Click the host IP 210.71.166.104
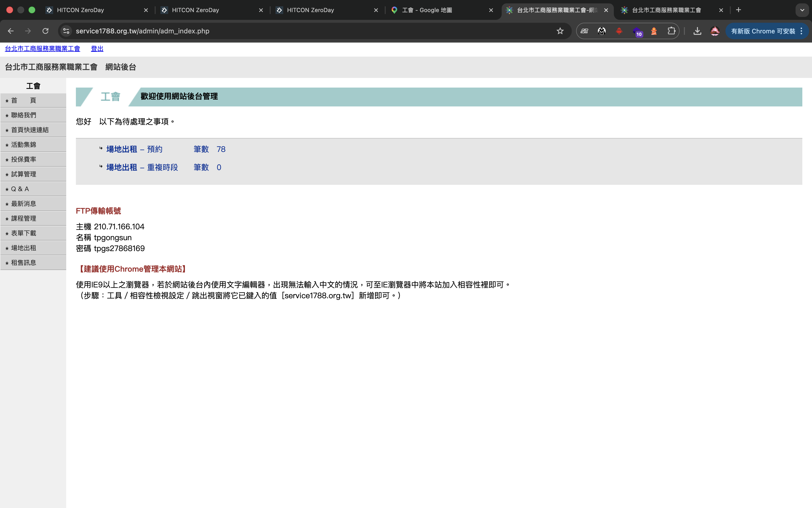The image size is (812, 508). 119,227
